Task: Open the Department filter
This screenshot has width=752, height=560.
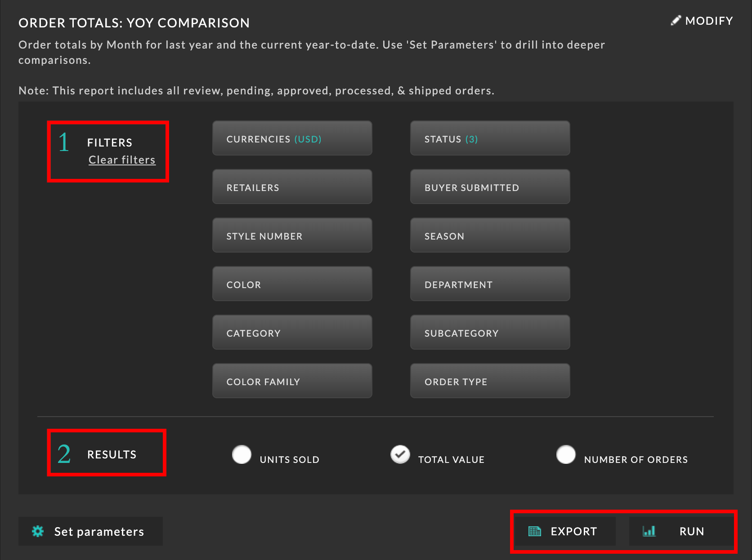Action: pos(490,284)
